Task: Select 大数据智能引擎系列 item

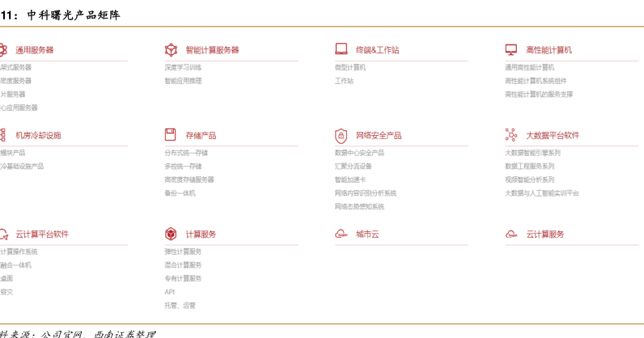Action: 532,153
